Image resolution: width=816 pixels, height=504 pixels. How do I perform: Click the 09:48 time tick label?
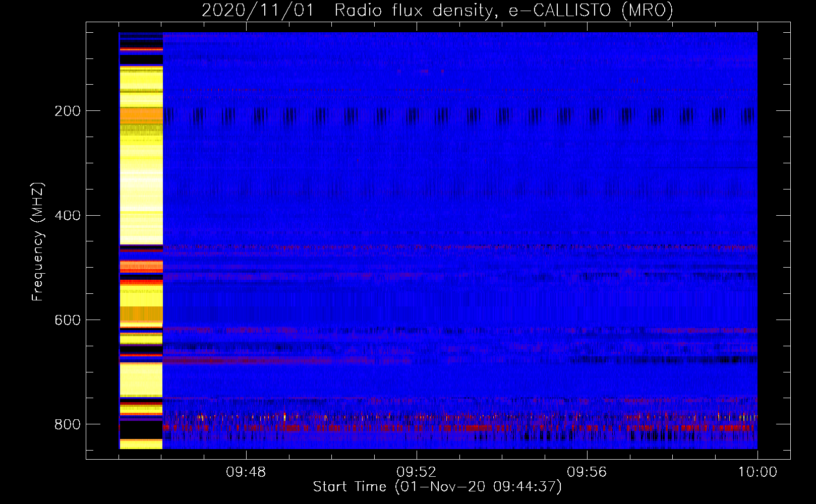246,472
